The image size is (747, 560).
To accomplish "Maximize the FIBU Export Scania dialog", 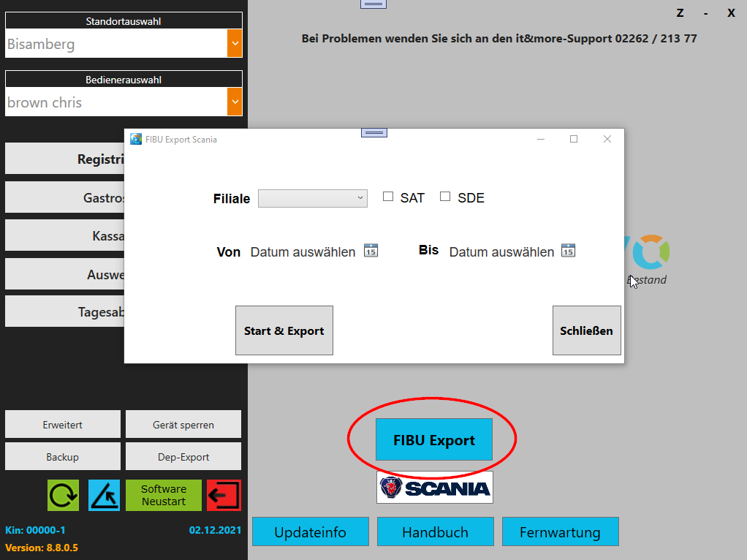I will [x=574, y=139].
